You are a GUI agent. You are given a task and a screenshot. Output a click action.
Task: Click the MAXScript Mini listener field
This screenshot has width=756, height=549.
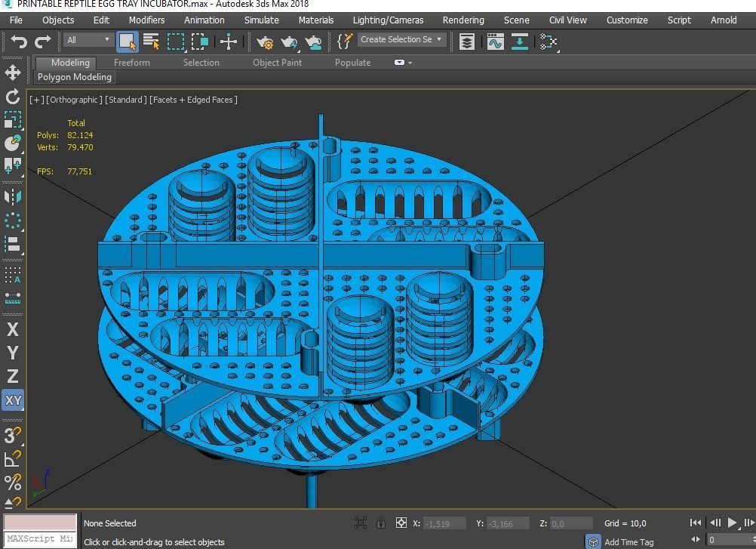[x=40, y=538]
